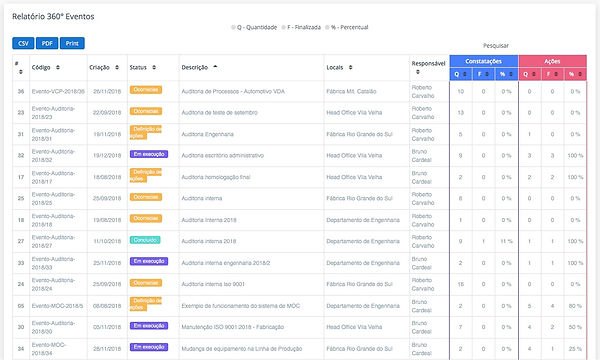Select the Ações percentage 50 %
Viewport: 600px width, 360px height.
576,327
